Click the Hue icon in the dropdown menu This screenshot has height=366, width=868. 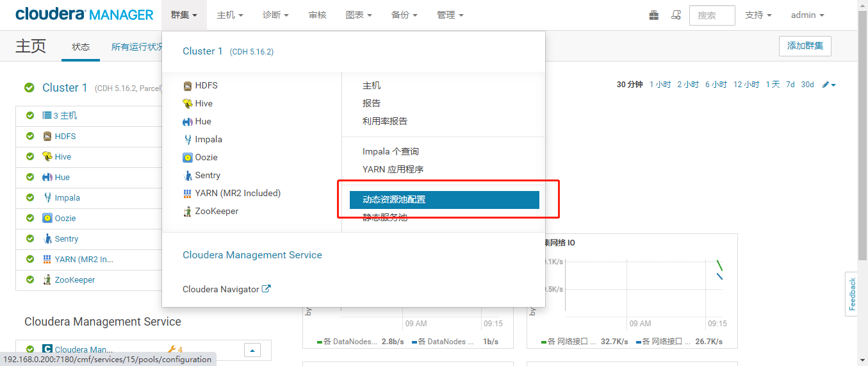[x=188, y=122]
